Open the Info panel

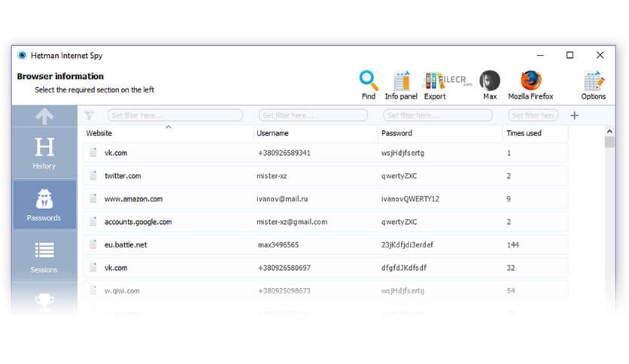tap(401, 85)
